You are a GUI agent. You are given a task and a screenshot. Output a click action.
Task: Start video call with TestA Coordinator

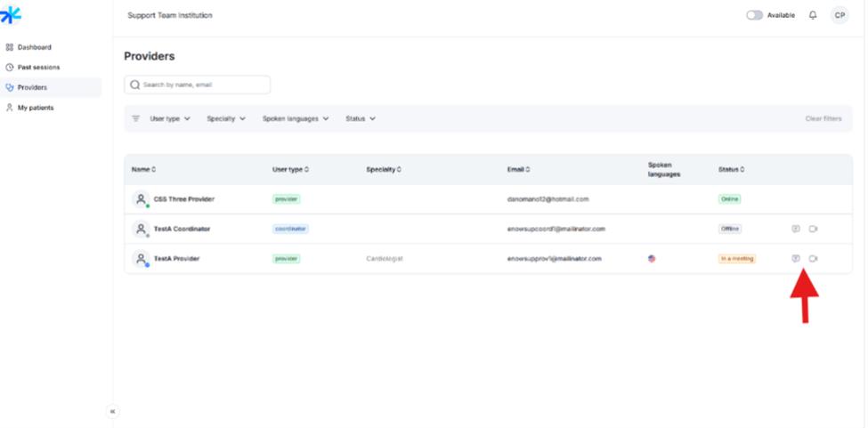[x=813, y=229]
